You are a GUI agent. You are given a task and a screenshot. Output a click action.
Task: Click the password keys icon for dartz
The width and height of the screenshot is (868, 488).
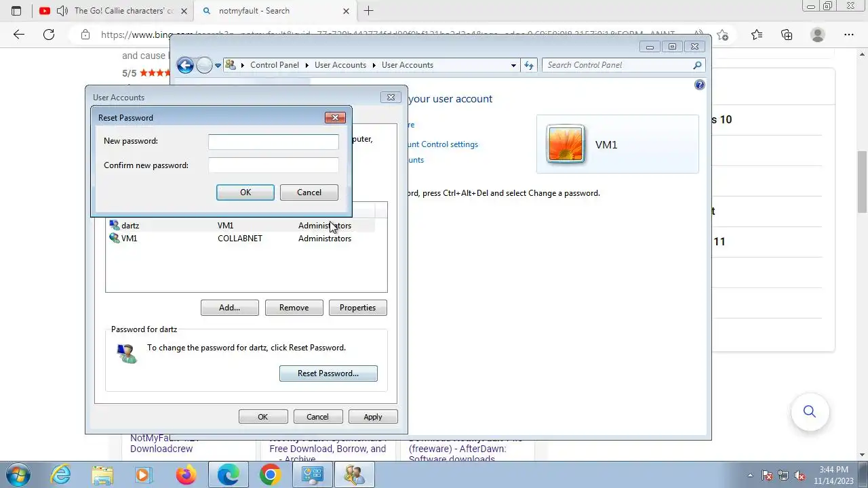point(127,353)
